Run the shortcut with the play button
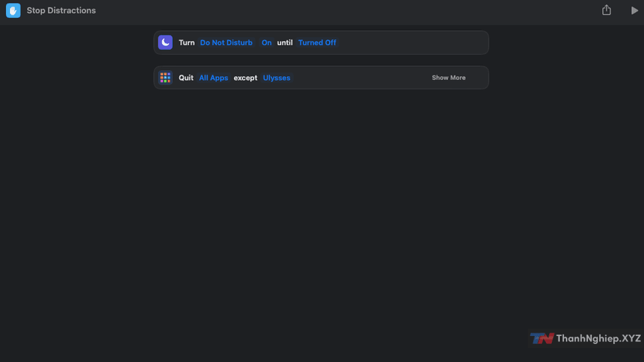 pyautogui.click(x=634, y=11)
